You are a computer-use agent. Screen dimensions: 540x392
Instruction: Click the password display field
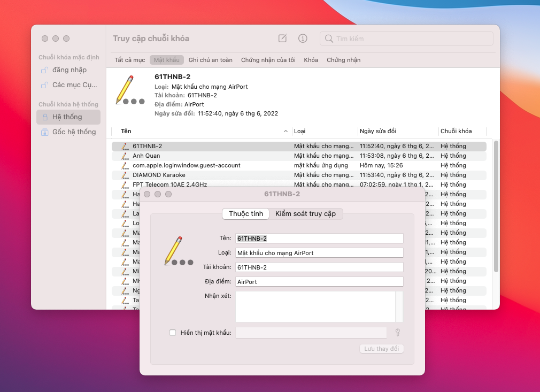pyautogui.click(x=311, y=333)
